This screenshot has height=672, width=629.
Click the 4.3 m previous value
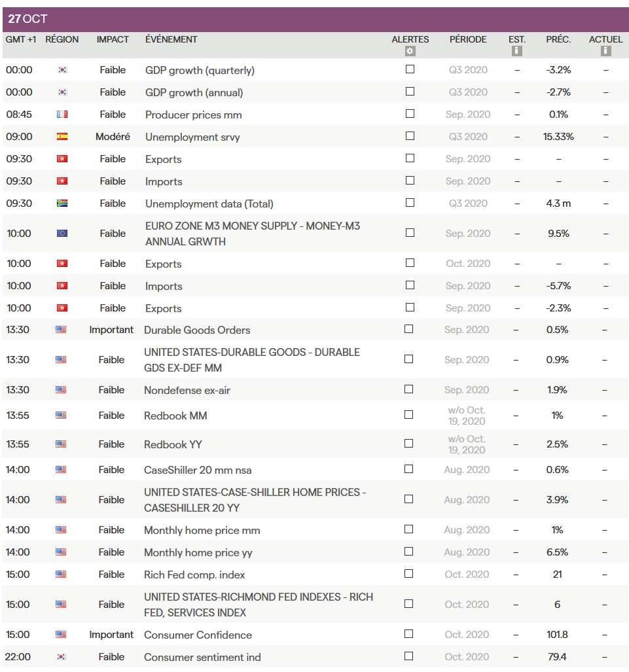tap(558, 203)
